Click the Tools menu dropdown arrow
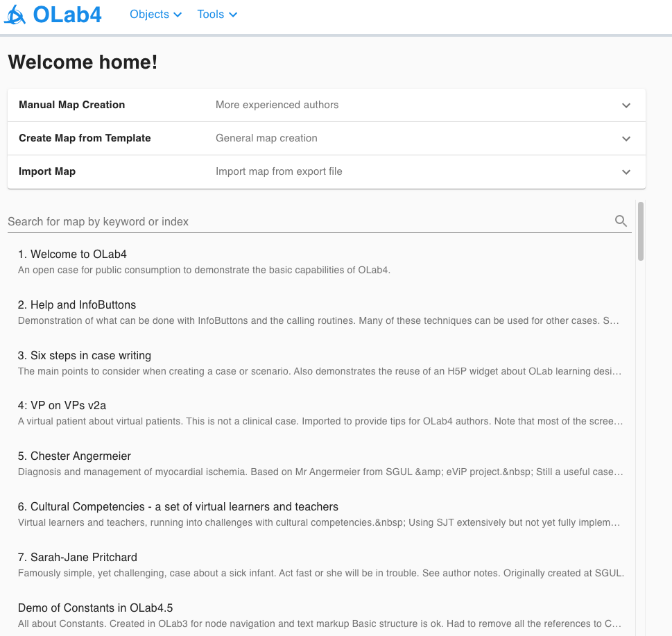This screenshot has width=672, height=636. (233, 15)
